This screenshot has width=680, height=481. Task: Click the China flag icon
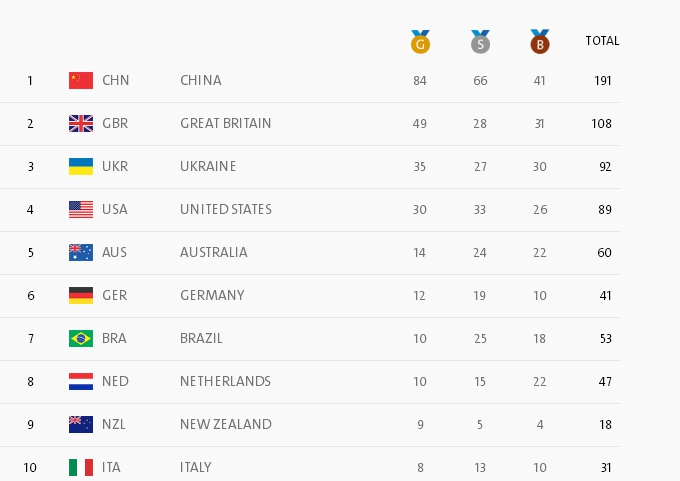pyautogui.click(x=81, y=80)
